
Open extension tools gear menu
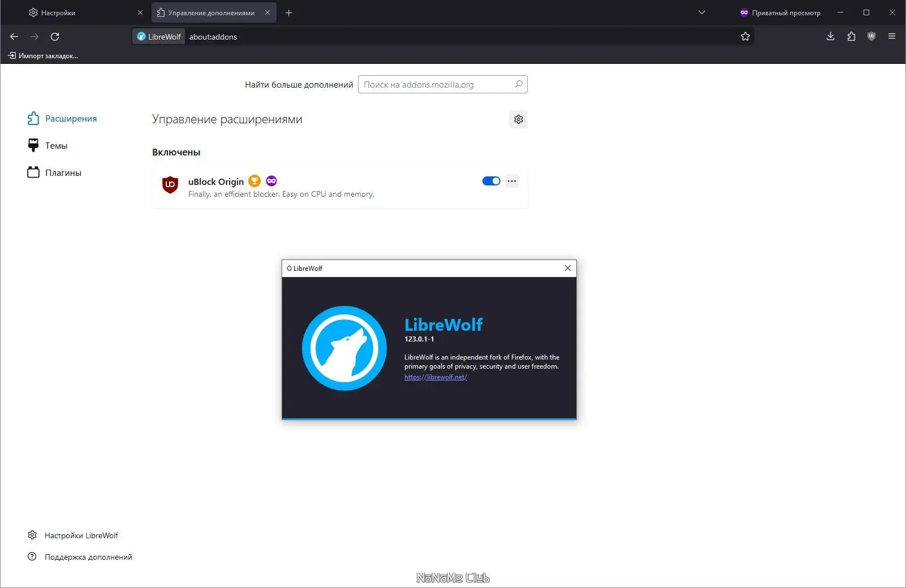tap(519, 119)
